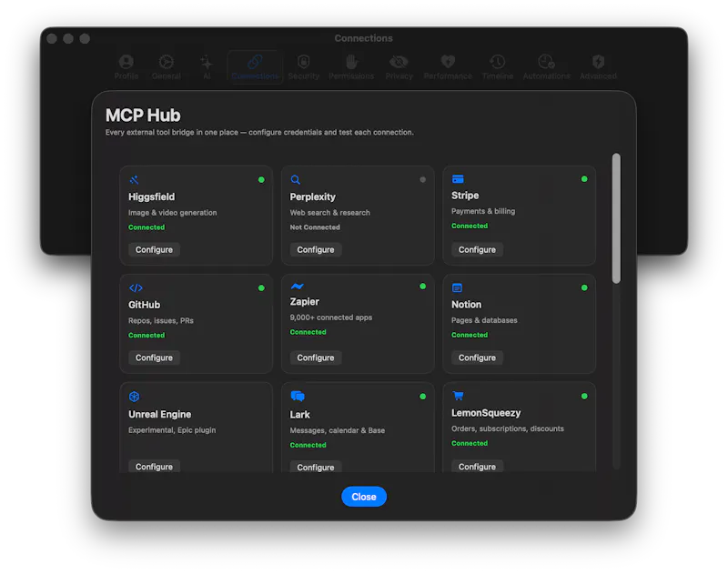Open the Advanced tab in Connections window
Viewport: 728px width, 574px height.
click(598, 67)
